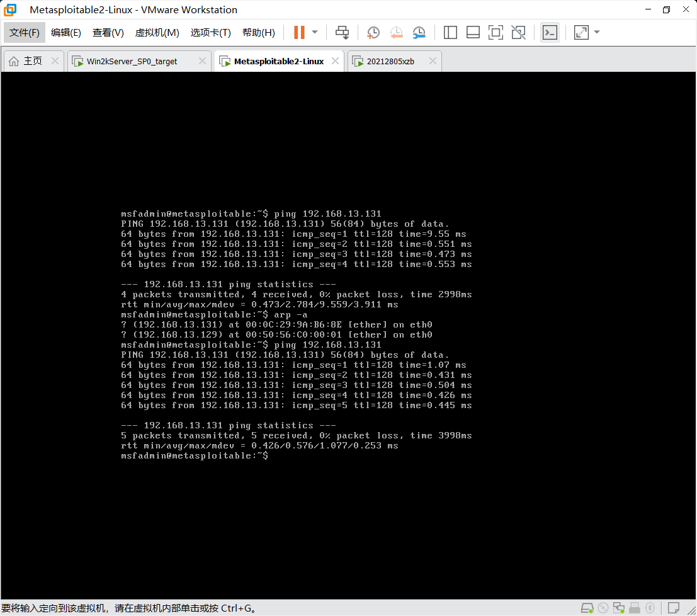The height and width of the screenshot is (616, 697).
Task: Click the rtt line showing 0.426/0.576/1.077/0.253 ms
Action: 259,446
